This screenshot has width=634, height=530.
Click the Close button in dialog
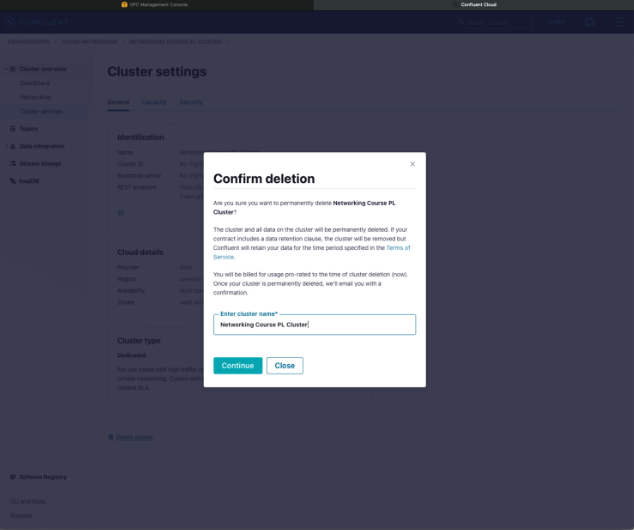point(285,365)
